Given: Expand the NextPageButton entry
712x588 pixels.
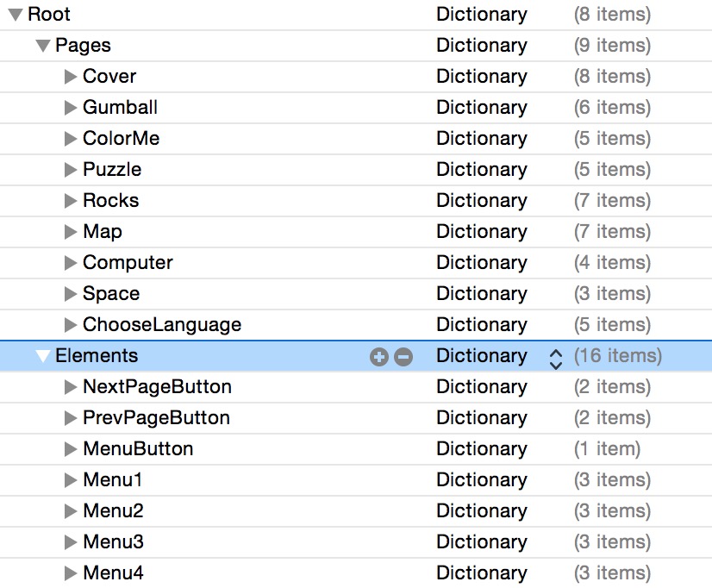Looking at the screenshot, I should (x=71, y=386).
